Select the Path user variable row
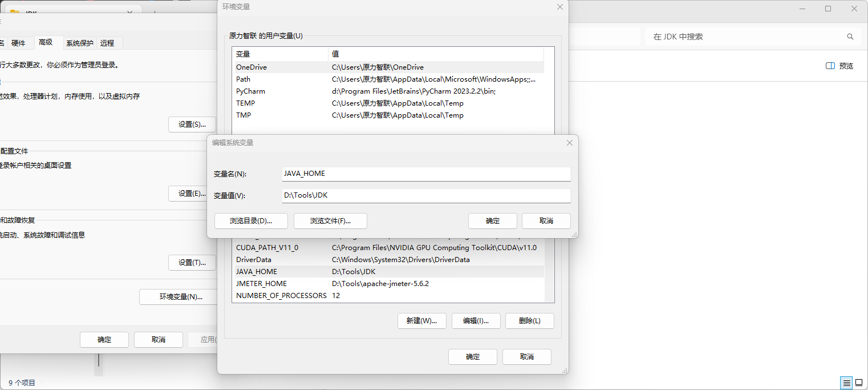The width and height of the screenshot is (868, 390). [388, 79]
